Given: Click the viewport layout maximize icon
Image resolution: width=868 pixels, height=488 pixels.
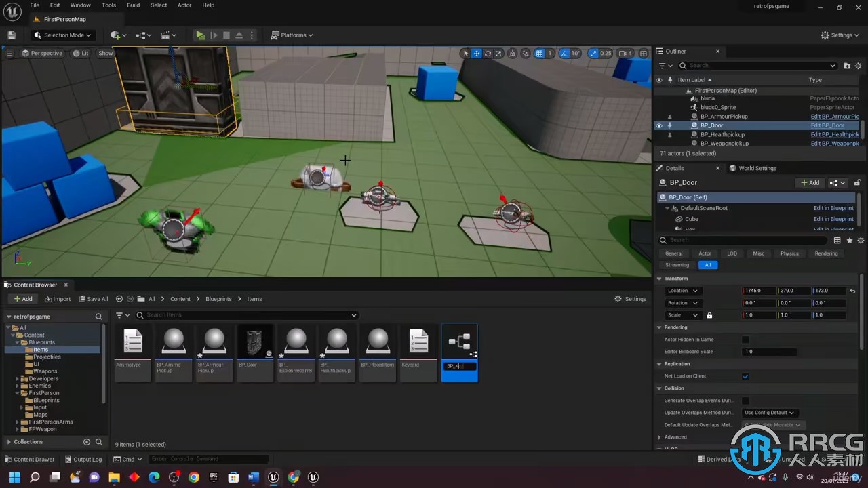Looking at the screenshot, I should 644,54.
